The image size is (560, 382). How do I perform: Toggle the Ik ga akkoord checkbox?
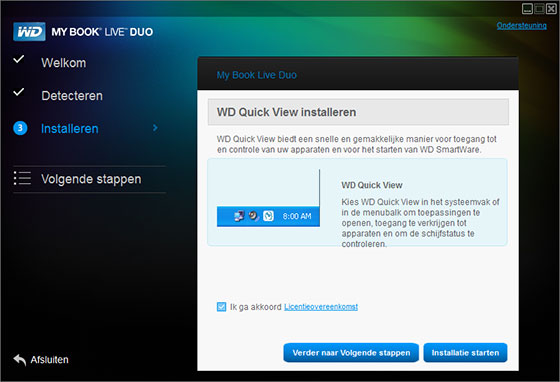pos(221,307)
